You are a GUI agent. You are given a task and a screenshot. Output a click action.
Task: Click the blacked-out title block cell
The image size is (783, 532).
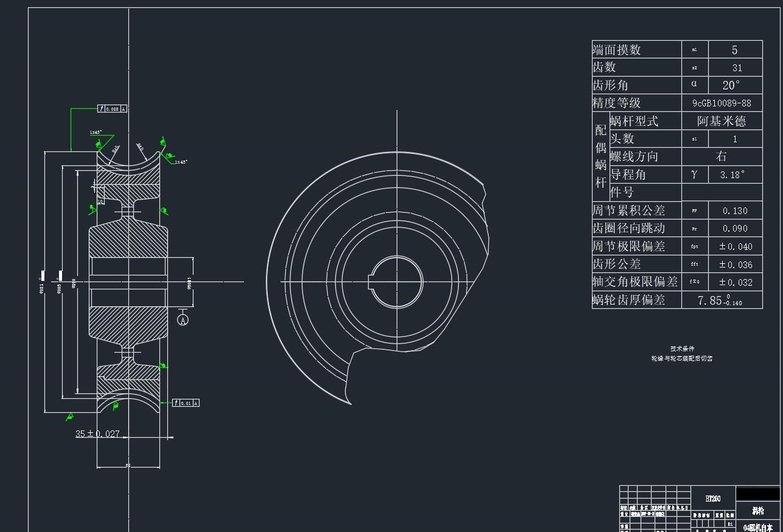[757, 494]
